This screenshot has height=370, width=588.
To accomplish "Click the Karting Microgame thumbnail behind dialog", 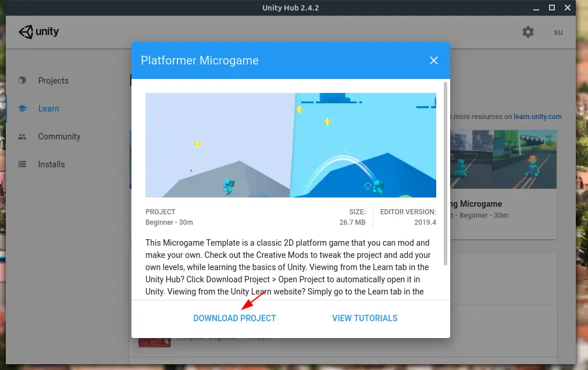I will [x=503, y=159].
